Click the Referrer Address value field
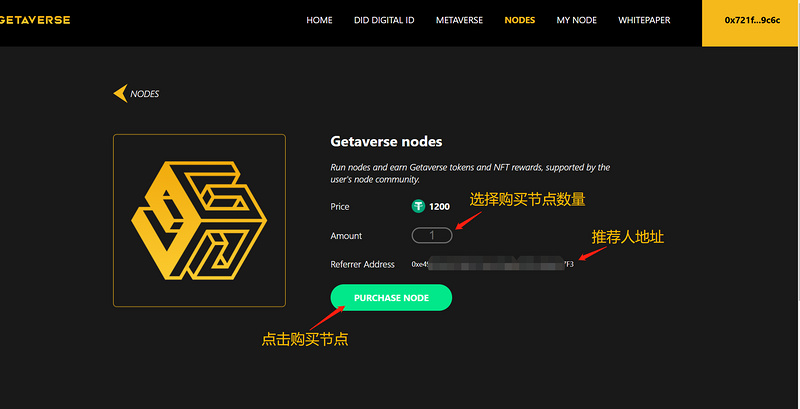Viewport: 800px width, 409px height. 493,264
